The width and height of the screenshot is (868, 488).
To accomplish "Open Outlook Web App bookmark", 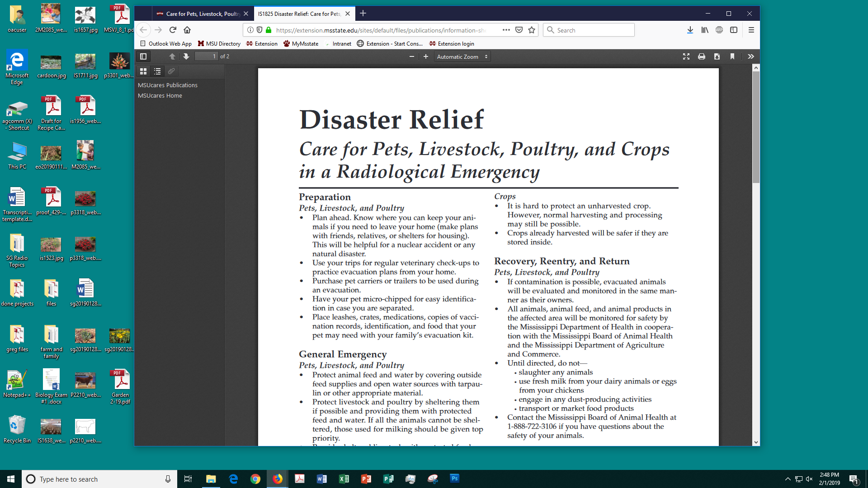I will coord(166,44).
